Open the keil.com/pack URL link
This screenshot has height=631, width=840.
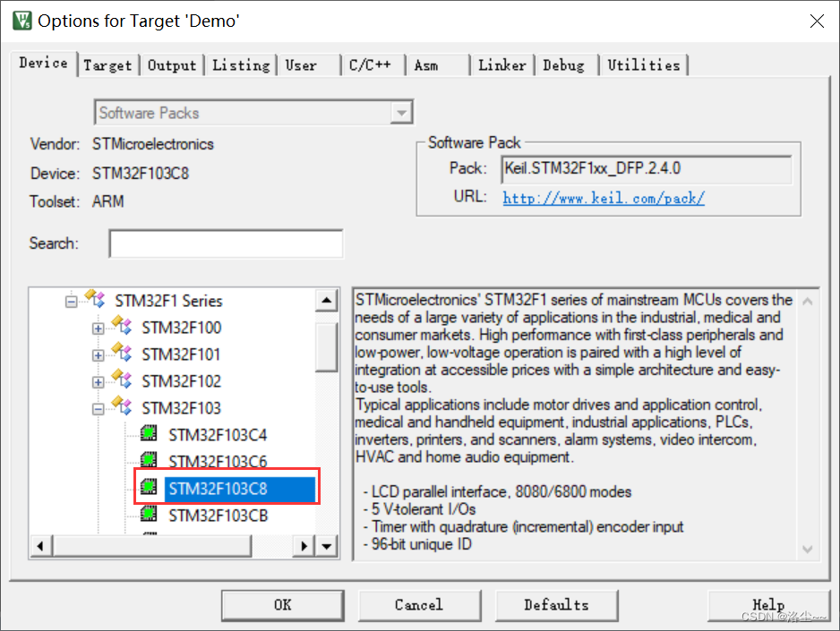click(603, 198)
